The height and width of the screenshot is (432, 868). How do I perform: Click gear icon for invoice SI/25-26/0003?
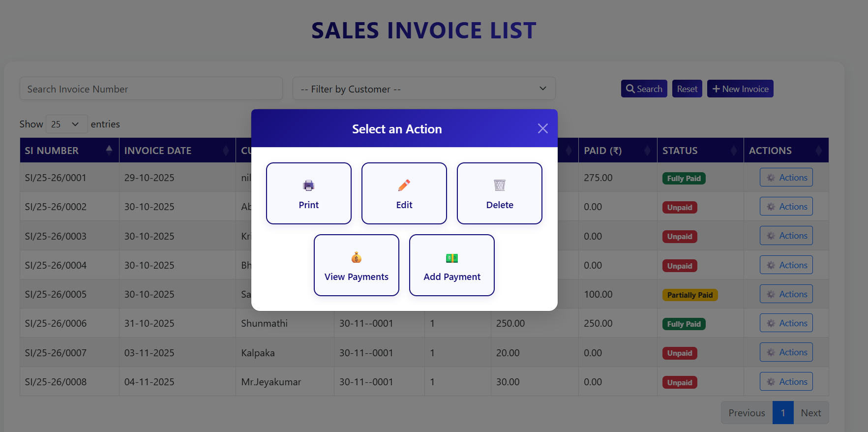pyautogui.click(x=771, y=236)
